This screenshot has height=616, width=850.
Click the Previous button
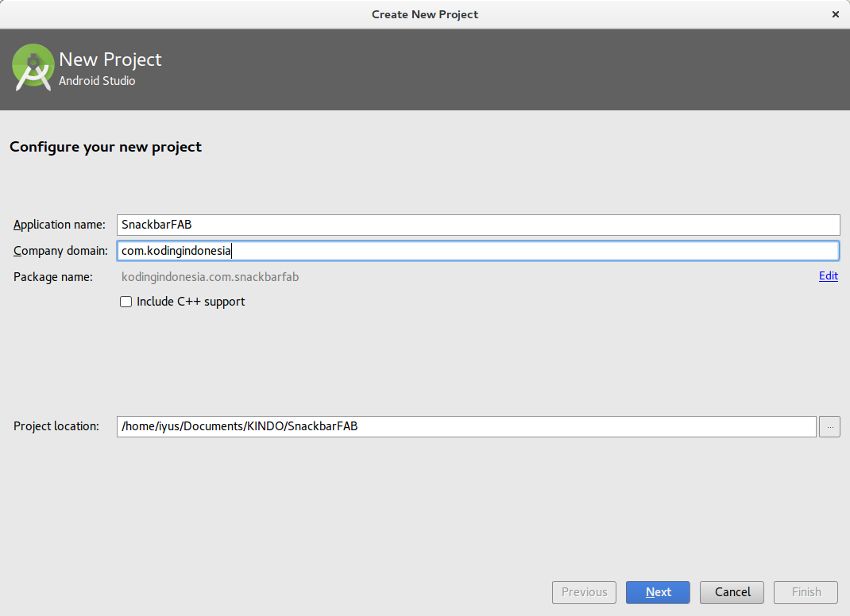(584, 592)
